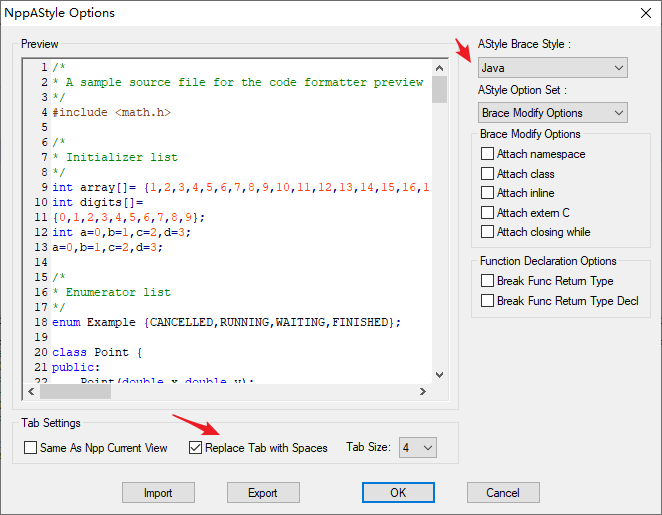The width and height of the screenshot is (662, 515).
Task: Click the 'enum Example' line in preview
Action: [226, 322]
